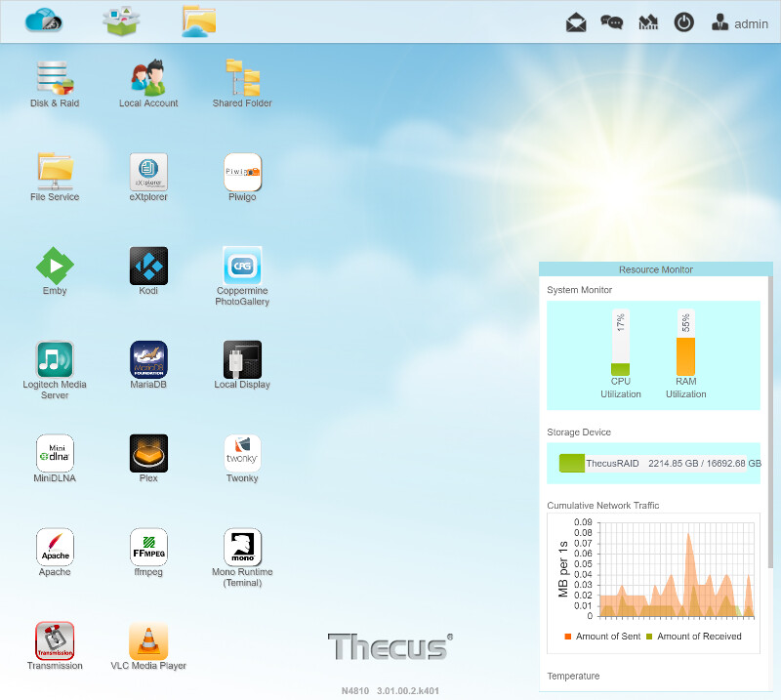Image resolution: width=781 pixels, height=700 pixels.
Task: Click the Resource Monitor panel scrollbar
Action: (770, 422)
